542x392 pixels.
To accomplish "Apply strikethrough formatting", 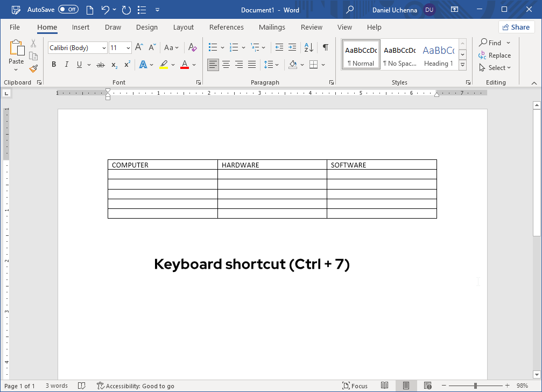I will 100,64.
